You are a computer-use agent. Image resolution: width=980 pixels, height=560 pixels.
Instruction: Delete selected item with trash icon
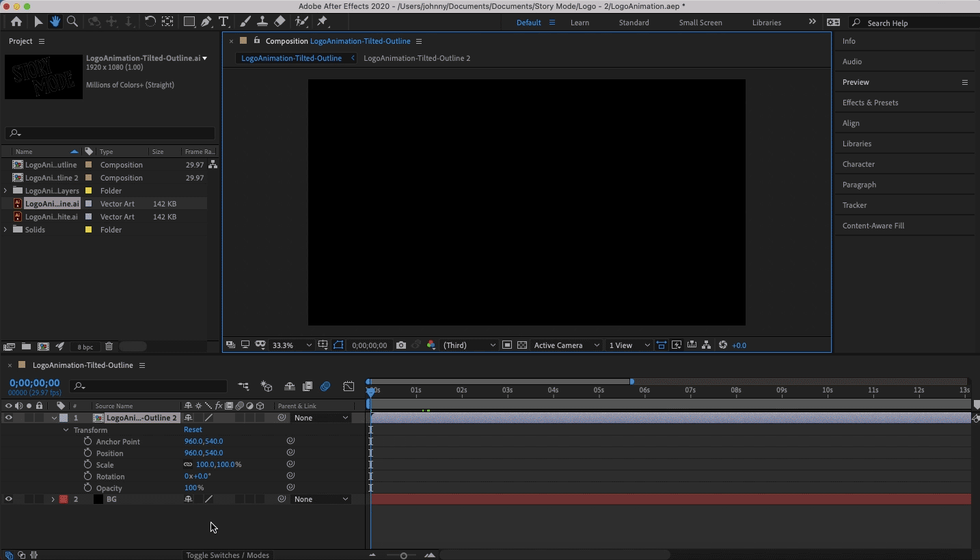coord(109,347)
